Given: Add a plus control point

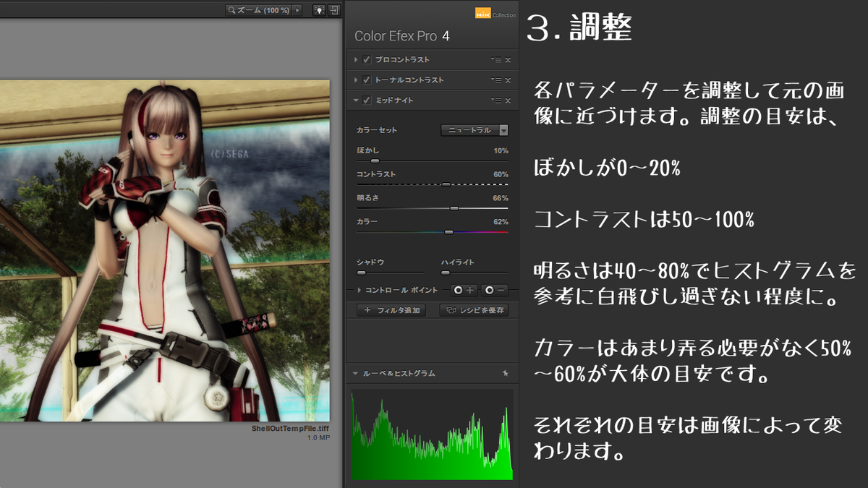Looking at the screenshot, I should coord(464,290).
